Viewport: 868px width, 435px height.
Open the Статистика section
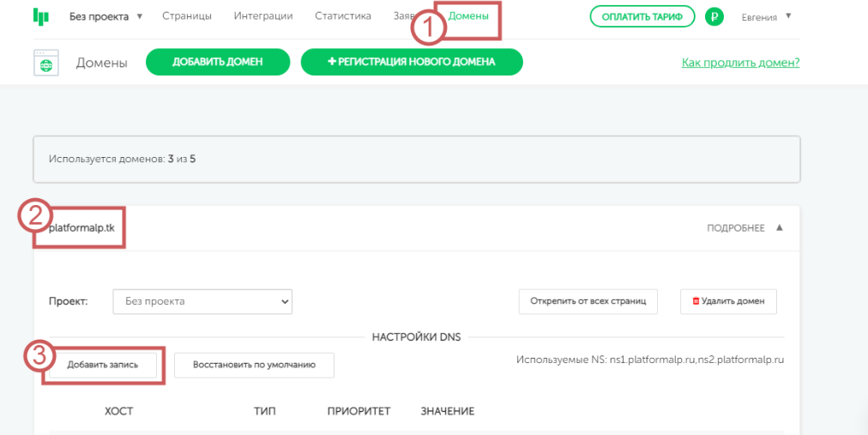342,16
